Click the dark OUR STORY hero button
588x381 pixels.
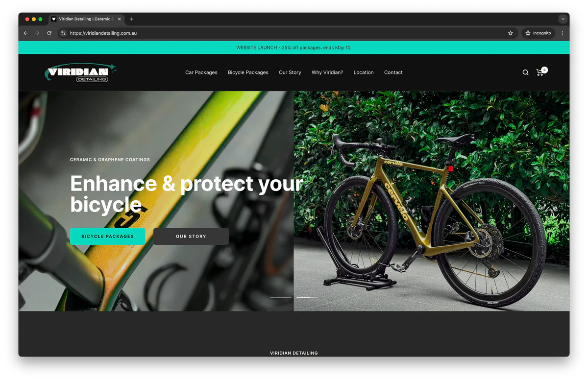click(x=191, y=236)
